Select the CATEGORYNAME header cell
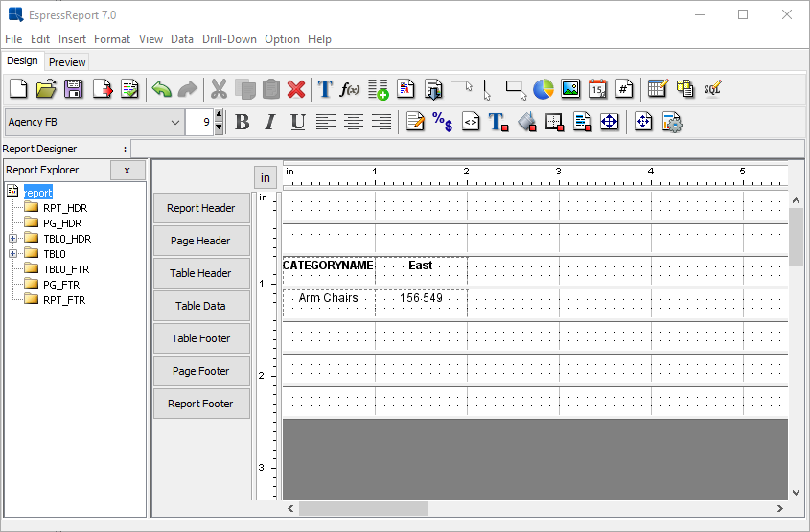Screen dimensions: 810x532 [x=329, y=270]
